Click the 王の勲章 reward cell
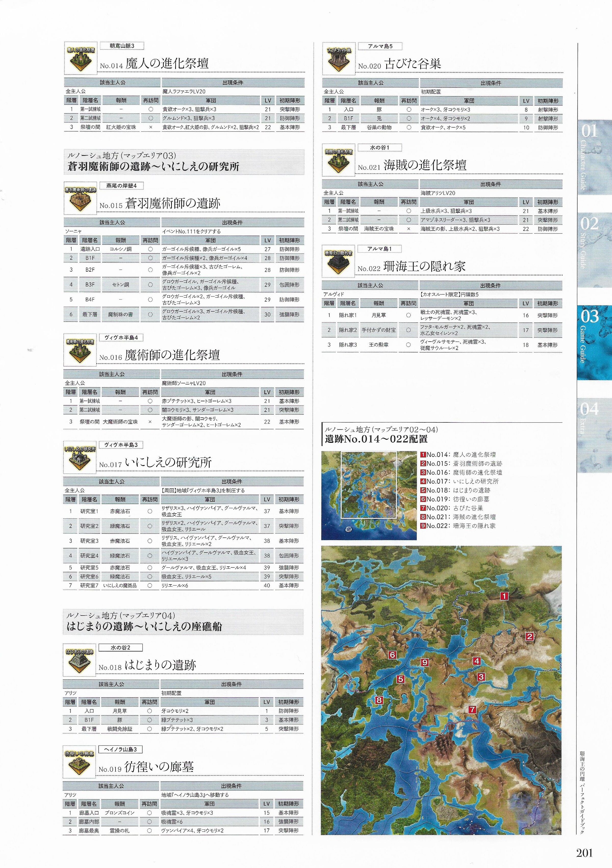 click(379, 345)
